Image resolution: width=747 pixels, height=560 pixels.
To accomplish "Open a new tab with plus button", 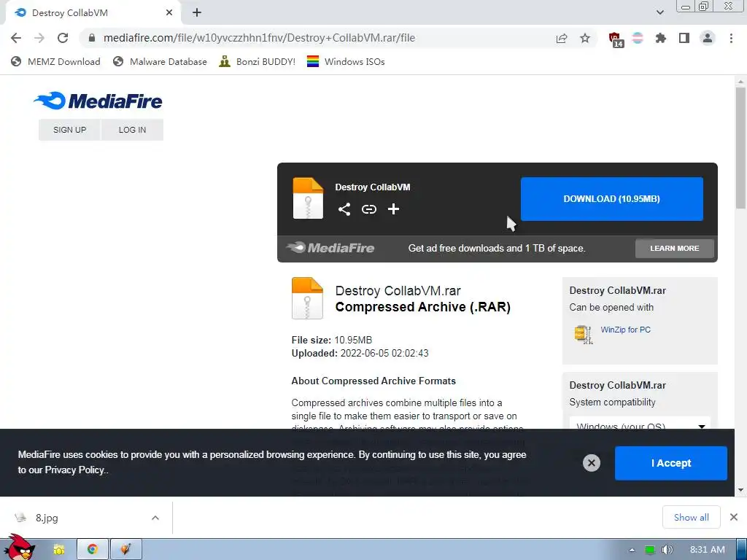I will click(197, 13).
